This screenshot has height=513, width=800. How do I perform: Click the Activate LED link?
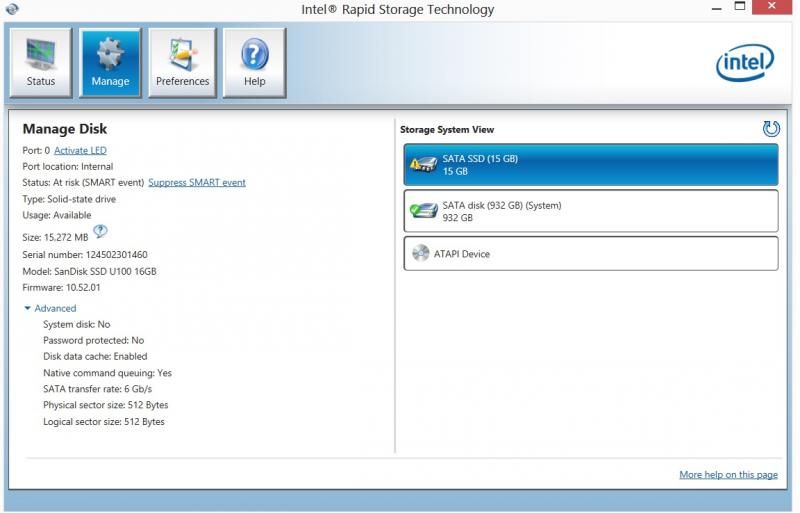click(80, 151)
